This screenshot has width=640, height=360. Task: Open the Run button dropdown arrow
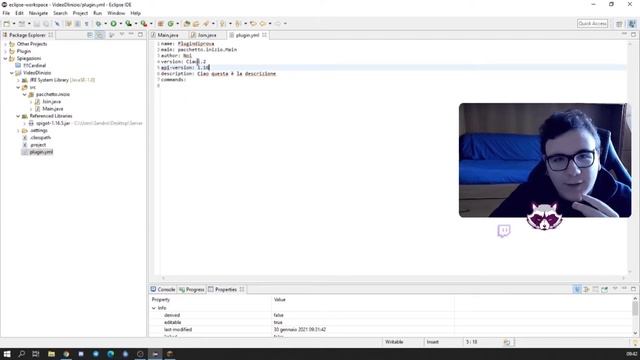(120, 24)
